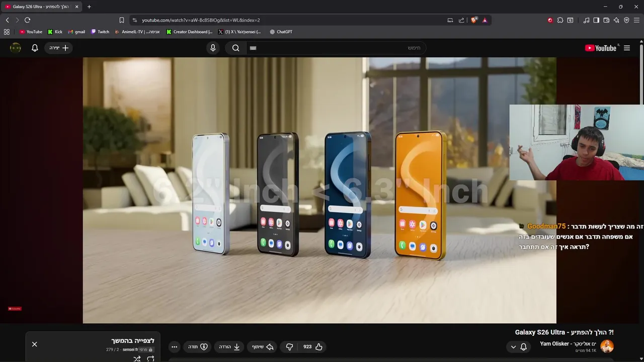The image size is (644, 362).
Task: Like the video with 923 likes
Action: pyautogui.click(x=312, y=347)
